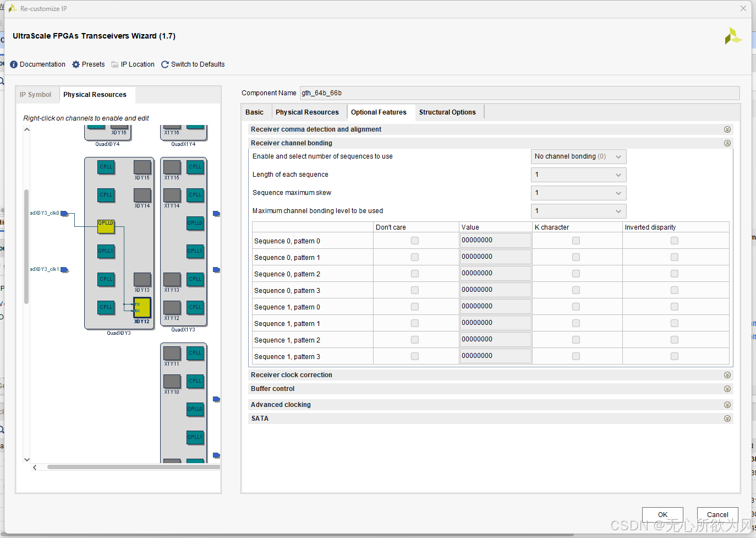
Task: Expand the Receiver clock correction section
Action: click(x=727, y=375)
